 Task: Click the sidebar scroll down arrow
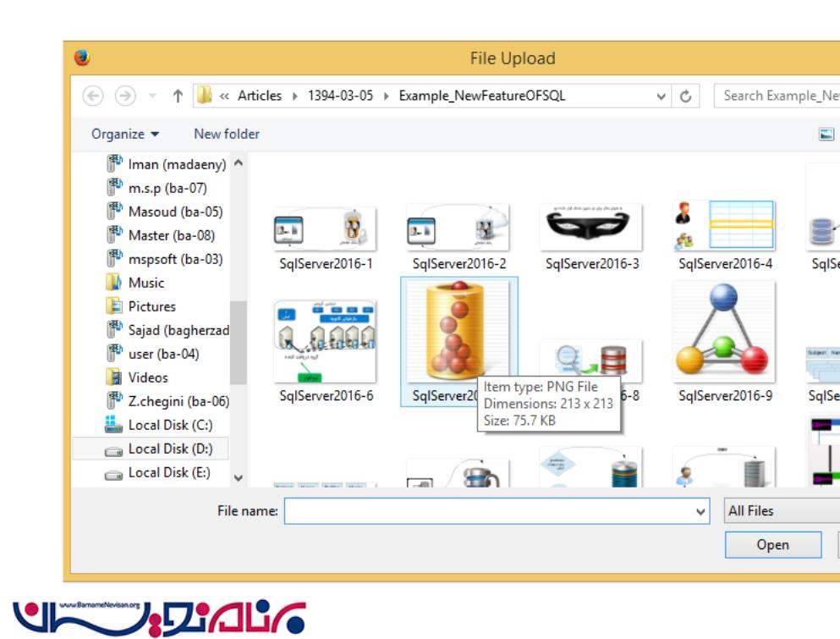pos(239,477)
